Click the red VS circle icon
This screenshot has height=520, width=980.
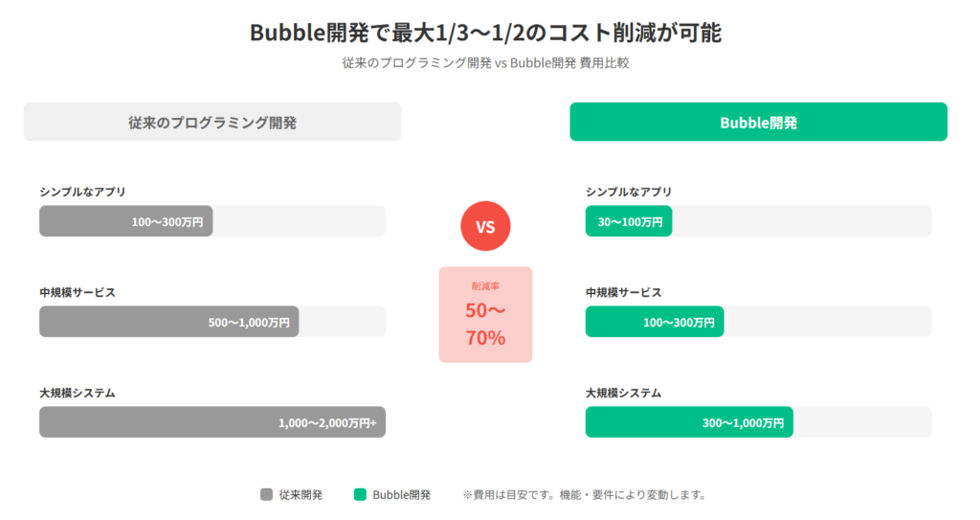[485, 227]
